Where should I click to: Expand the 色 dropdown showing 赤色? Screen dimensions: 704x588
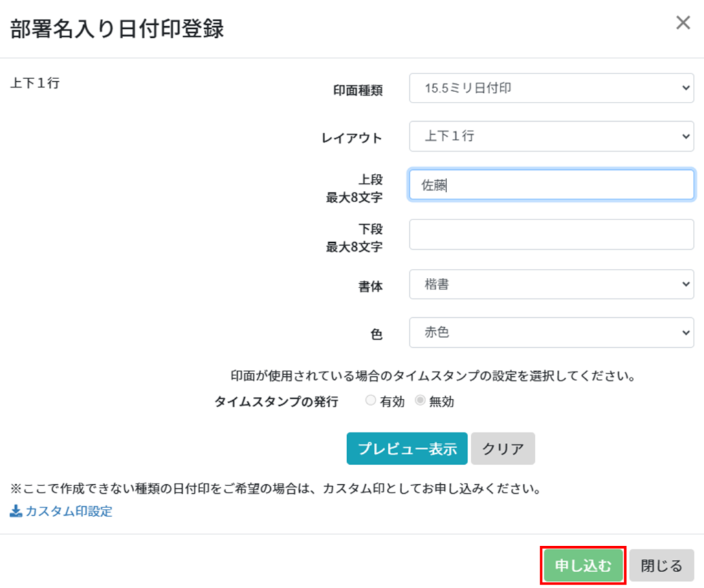click(x=551, y=332)
